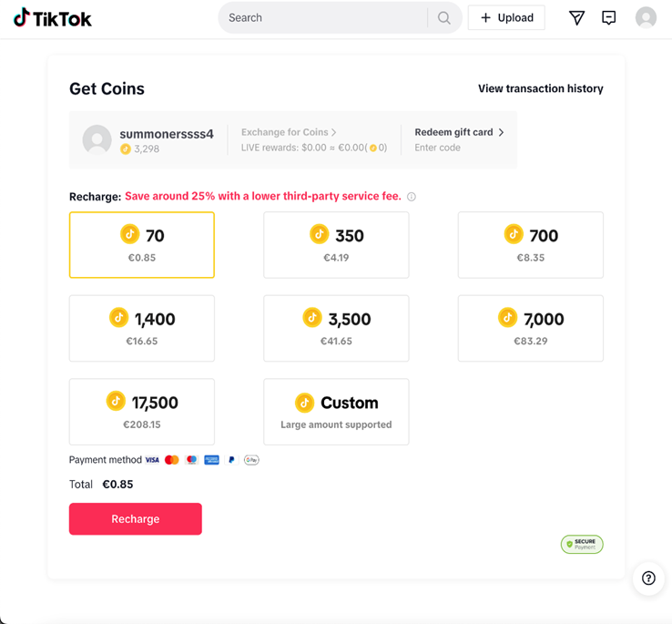Click the Upload button

click(x=506, y=18)
